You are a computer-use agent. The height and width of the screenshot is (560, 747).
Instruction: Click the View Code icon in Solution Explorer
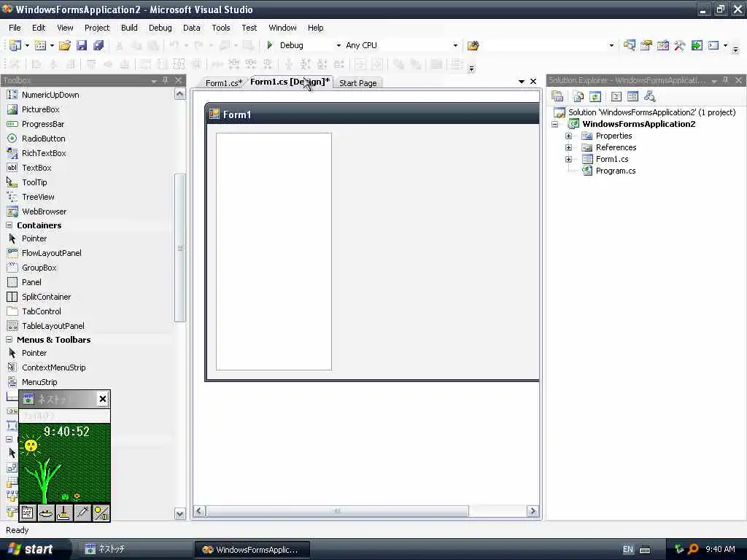click(616, 97)
